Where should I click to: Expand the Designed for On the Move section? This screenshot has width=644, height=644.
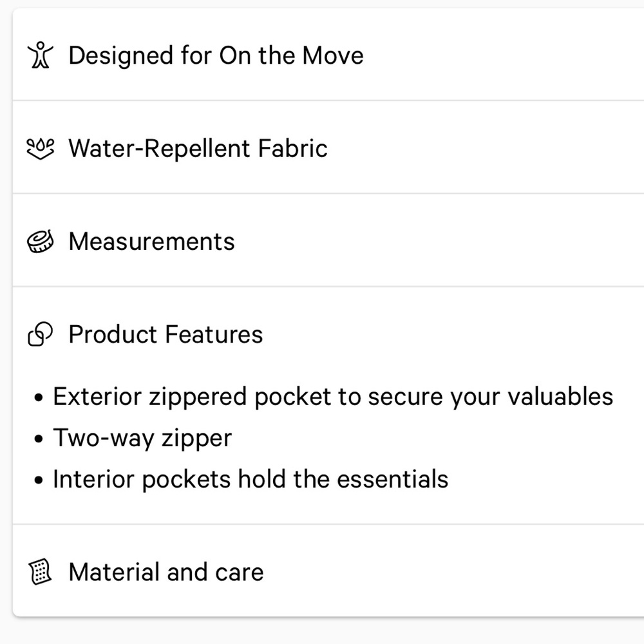[x=216, y=55]
